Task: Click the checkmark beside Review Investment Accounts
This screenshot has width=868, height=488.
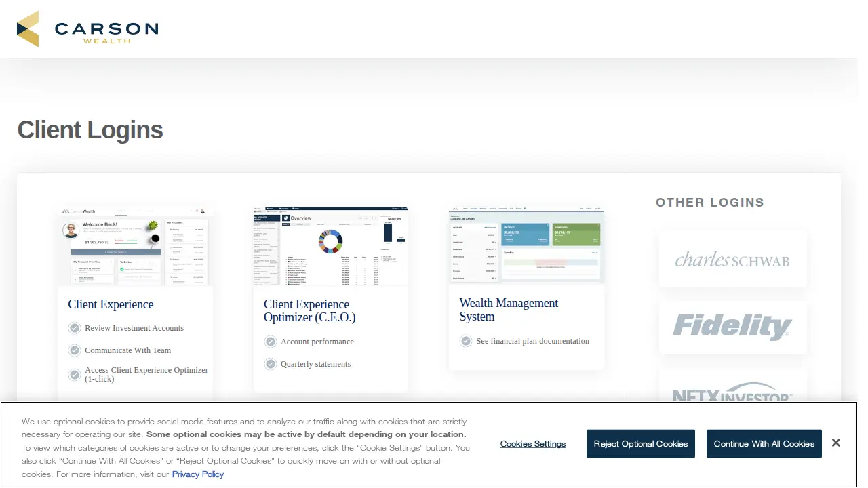Action: coord(75,328)
